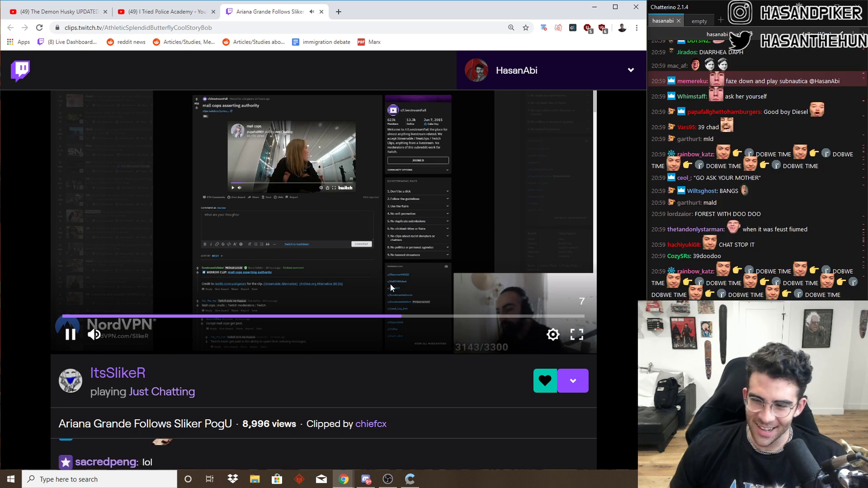This screenshot has height=488, width=868.
Task: Switch to Chrome on the taskbar
Action: coord(343,479)
